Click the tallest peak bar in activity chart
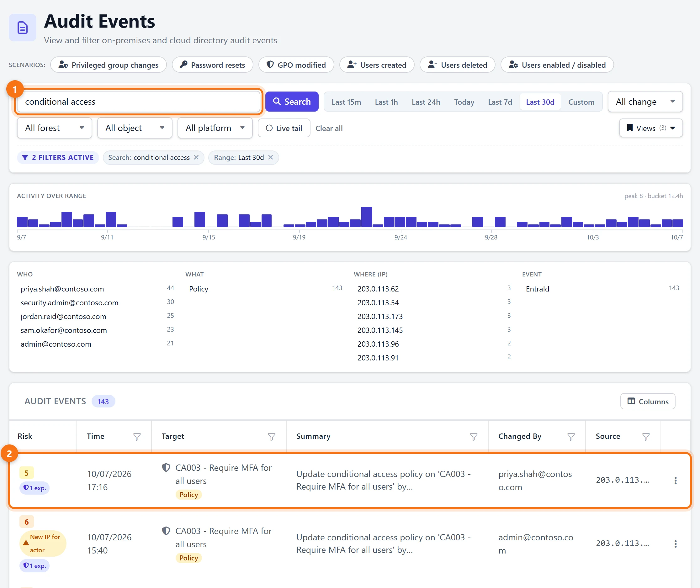This screenshot has width=700, height=588. (366, 217)
